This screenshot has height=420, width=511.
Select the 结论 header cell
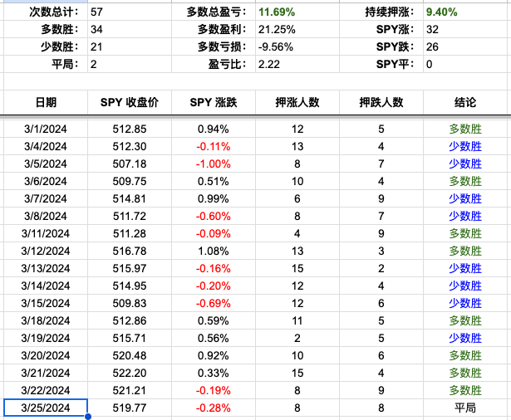pyautogui.click(x=465, y=102)
